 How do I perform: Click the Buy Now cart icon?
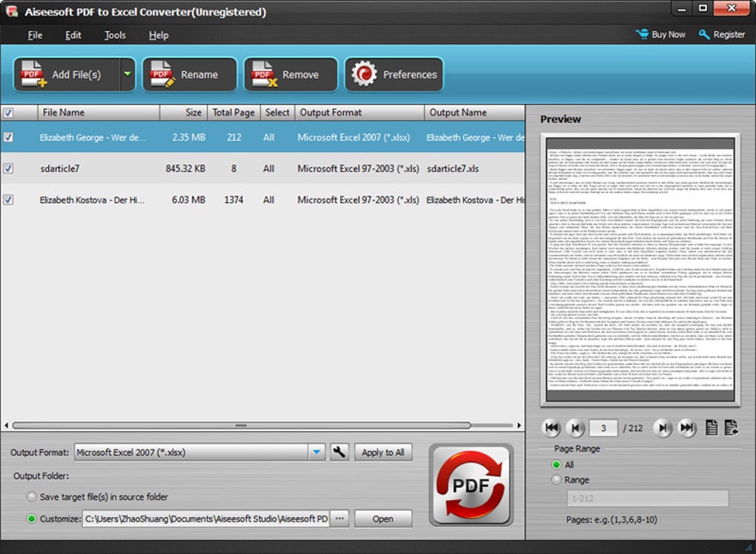point(642,34)
